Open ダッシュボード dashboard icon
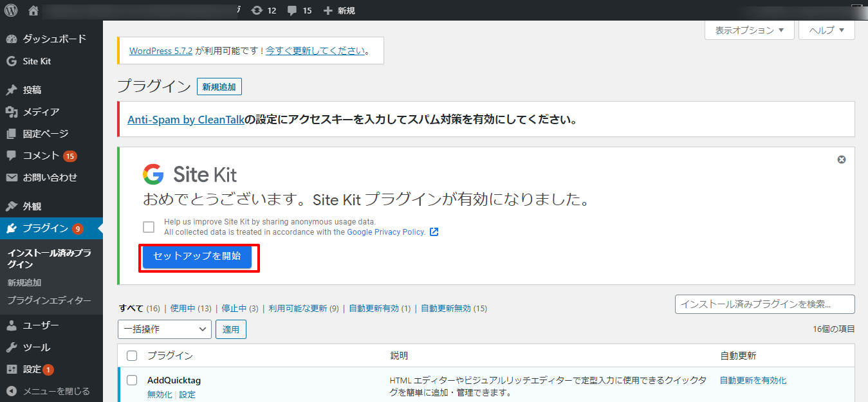The image size is (868, 402). point(12,39)
